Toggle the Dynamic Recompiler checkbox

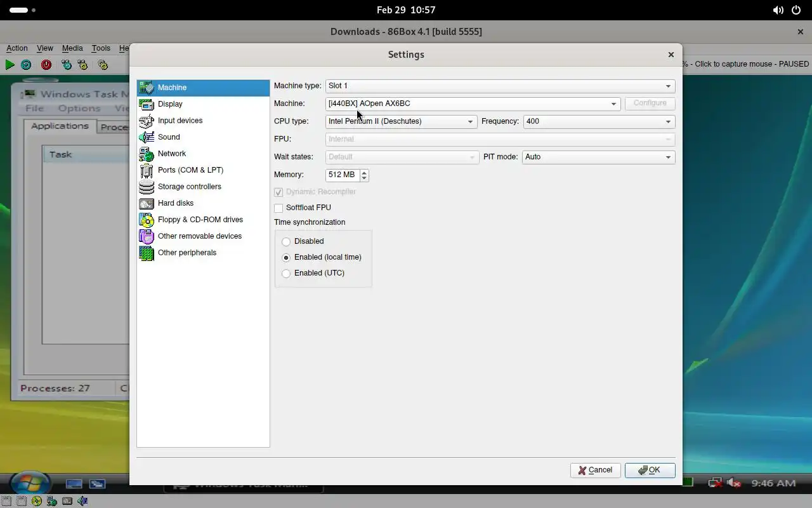tap(278, 192)
